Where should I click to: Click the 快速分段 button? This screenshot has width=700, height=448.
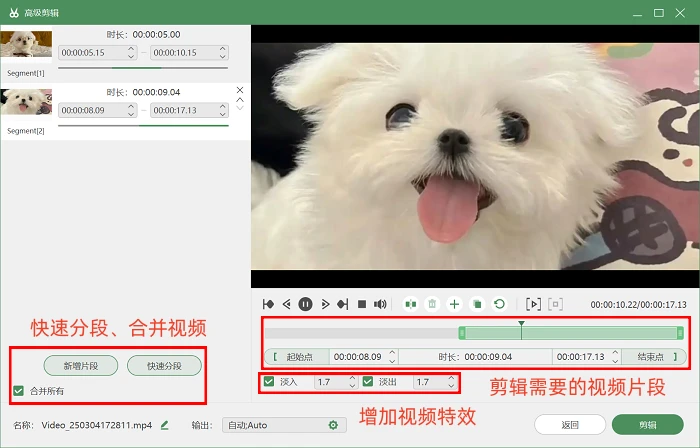point(164,366)
